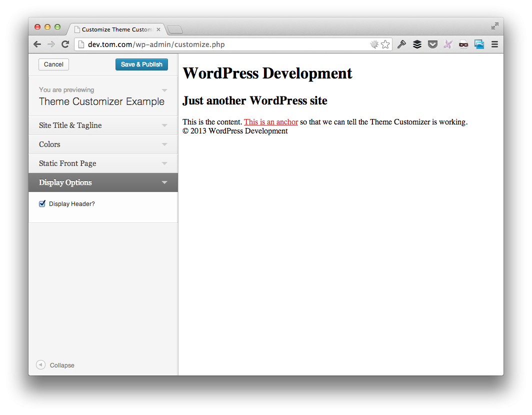Click the Cancel button

(53, 64)
